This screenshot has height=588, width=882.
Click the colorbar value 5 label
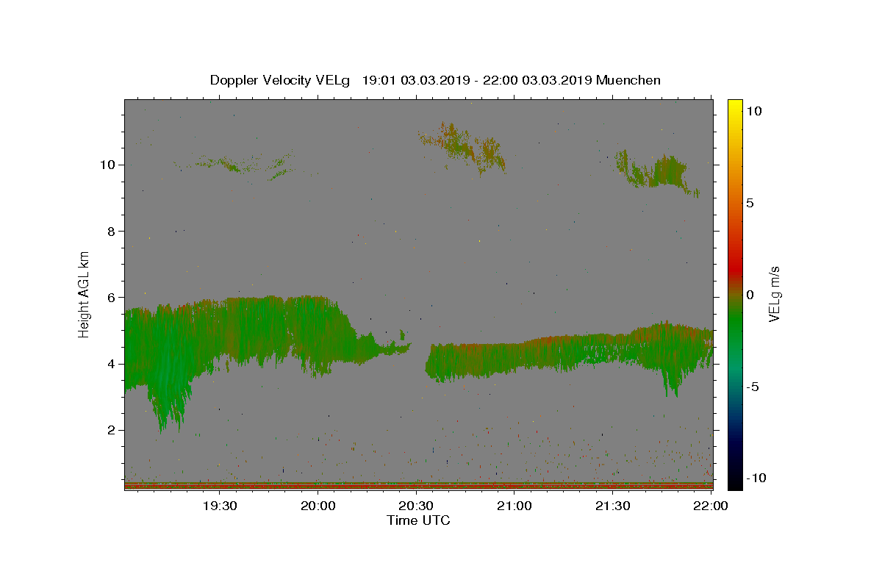click(750, 203)
